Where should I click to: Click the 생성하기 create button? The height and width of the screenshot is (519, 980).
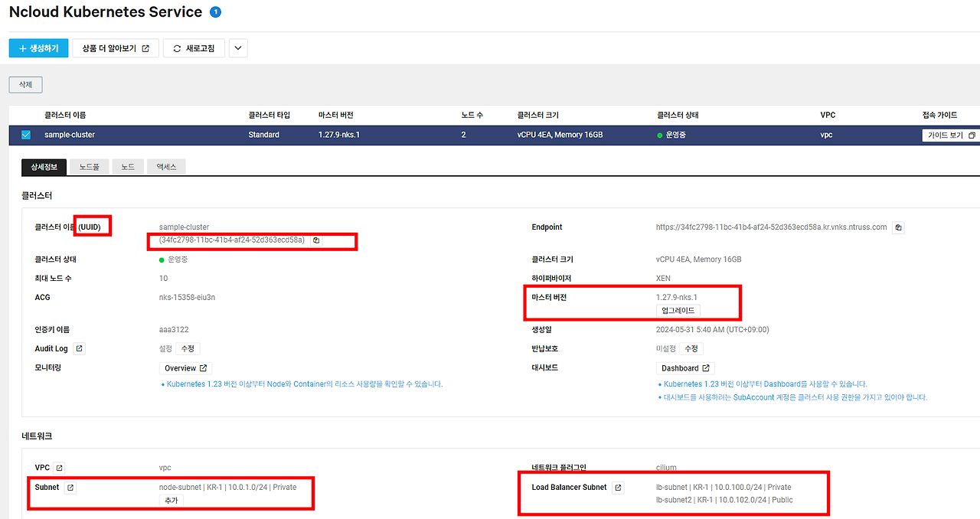[38, 48]
